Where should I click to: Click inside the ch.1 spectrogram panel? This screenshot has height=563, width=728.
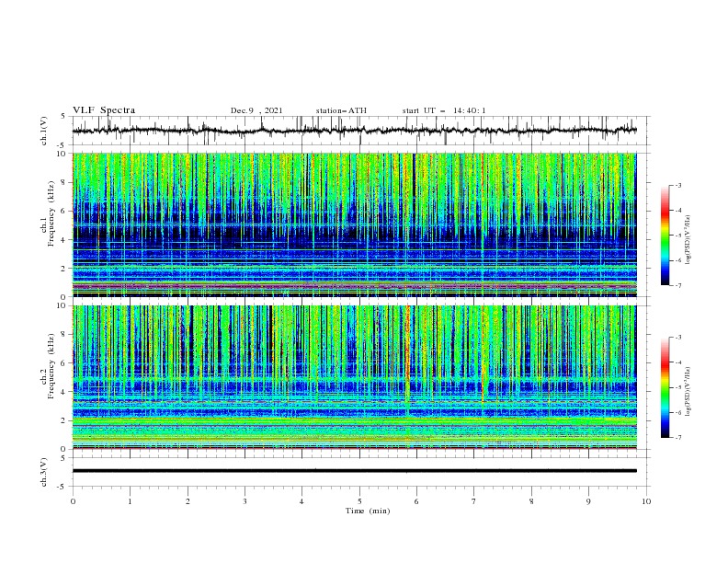coord(354,224)
